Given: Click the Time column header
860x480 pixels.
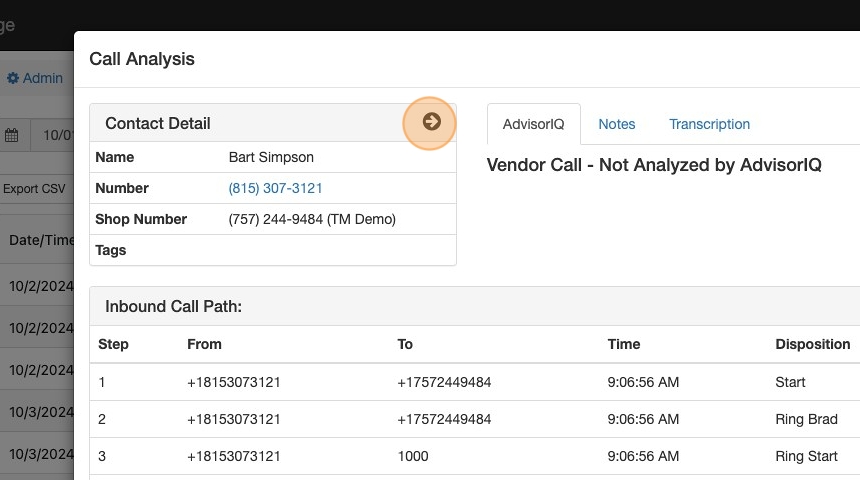Looking at the screenshot, I should [x=624, y=344].
